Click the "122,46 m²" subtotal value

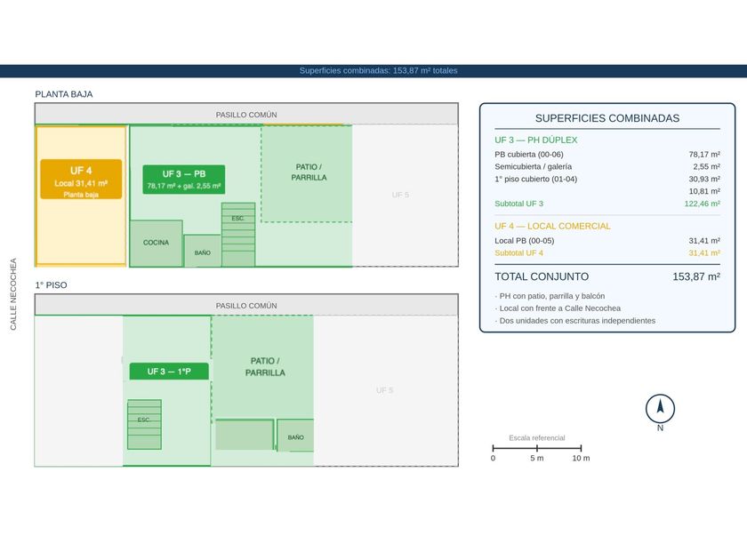click(x=703, y=204)
